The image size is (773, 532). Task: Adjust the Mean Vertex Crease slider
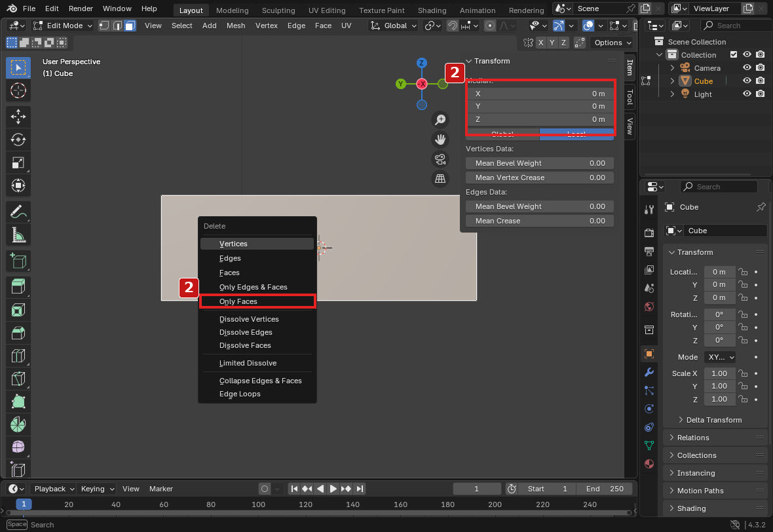(x=539, y=178)
